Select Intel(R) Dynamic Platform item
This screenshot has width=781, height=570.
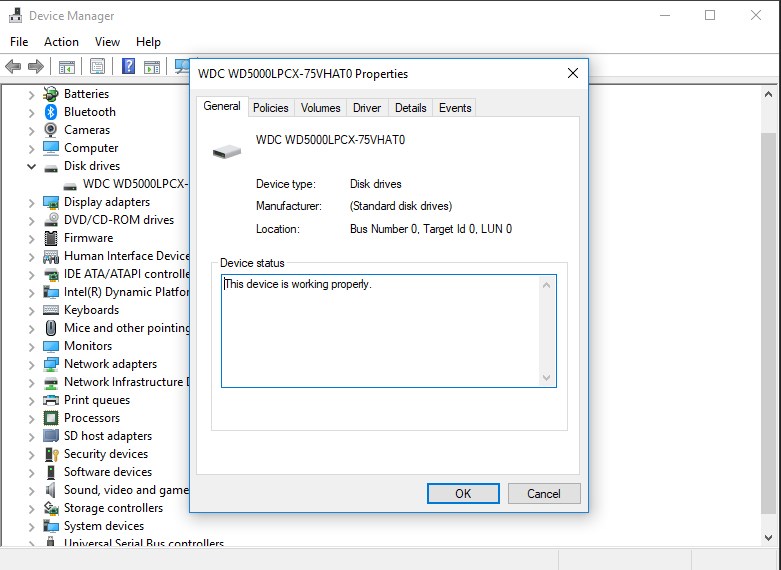coord(127,292)
